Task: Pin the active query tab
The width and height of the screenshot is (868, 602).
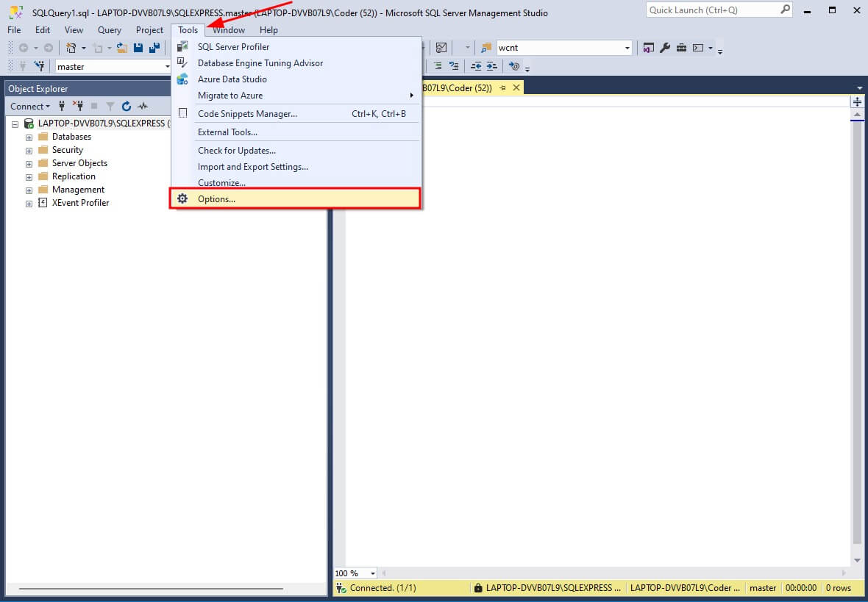Action: point(503,87)
